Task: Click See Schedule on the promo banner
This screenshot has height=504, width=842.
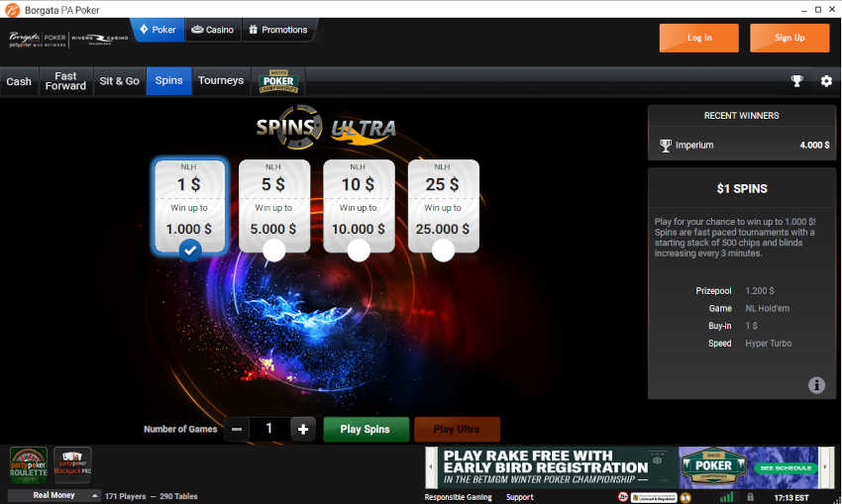Action: pos(786,468)
